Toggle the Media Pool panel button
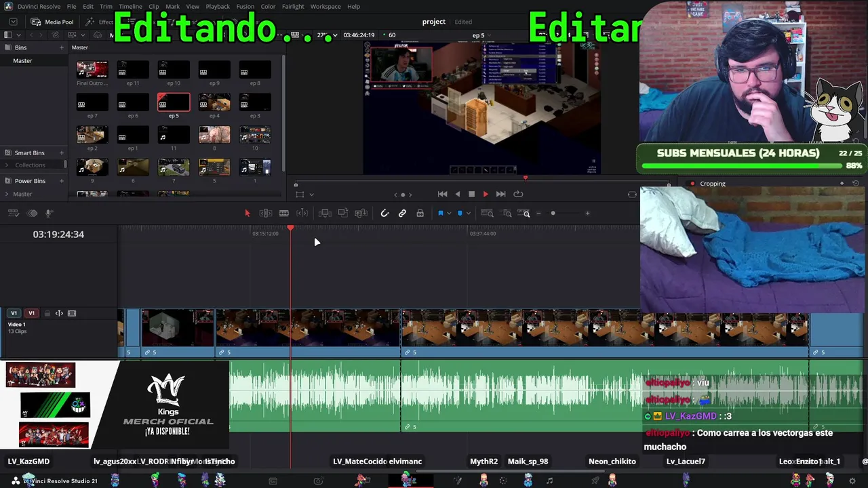The height and width of the screenshot is (488, 868). (x=52, y=22)
